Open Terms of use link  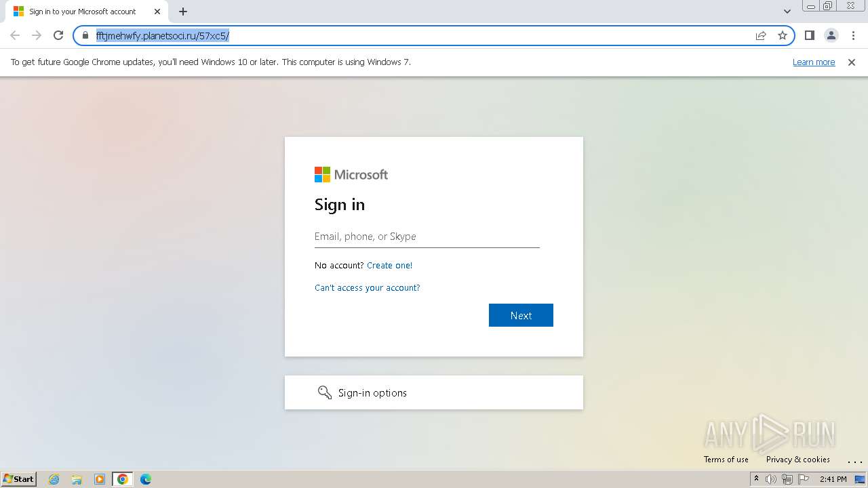point(726,460)
